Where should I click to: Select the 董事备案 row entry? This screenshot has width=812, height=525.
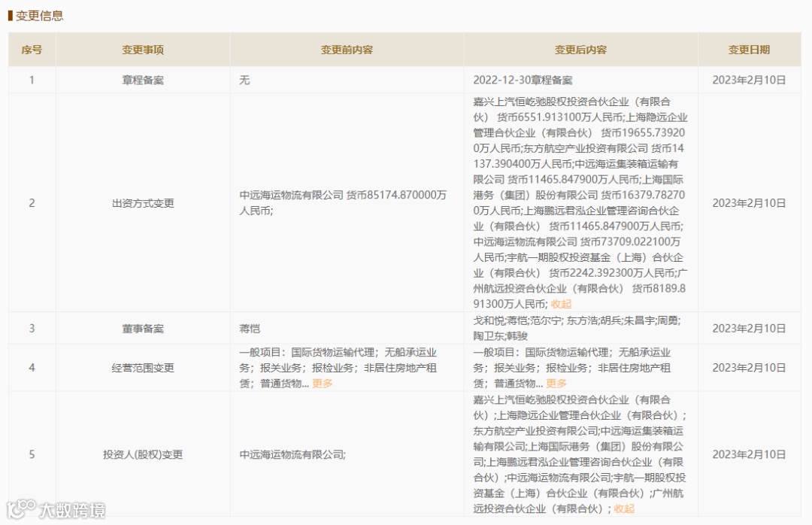click(x=144, y=328)
